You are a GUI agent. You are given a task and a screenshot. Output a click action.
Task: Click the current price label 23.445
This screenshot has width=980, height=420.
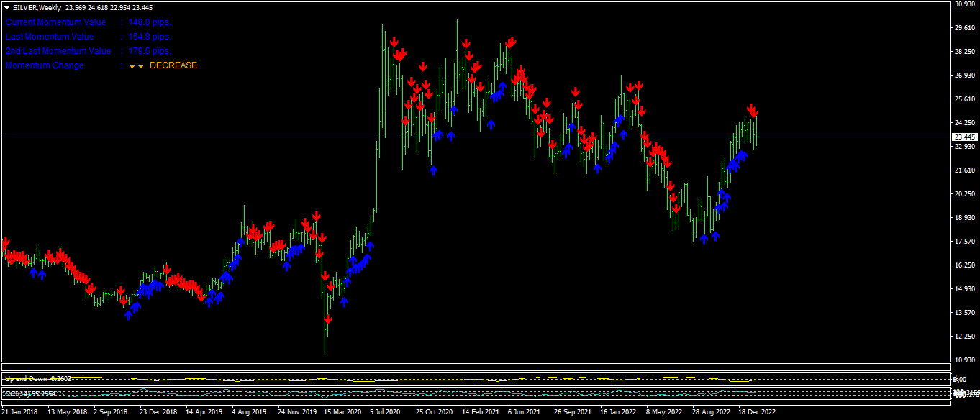pos(964,137)
